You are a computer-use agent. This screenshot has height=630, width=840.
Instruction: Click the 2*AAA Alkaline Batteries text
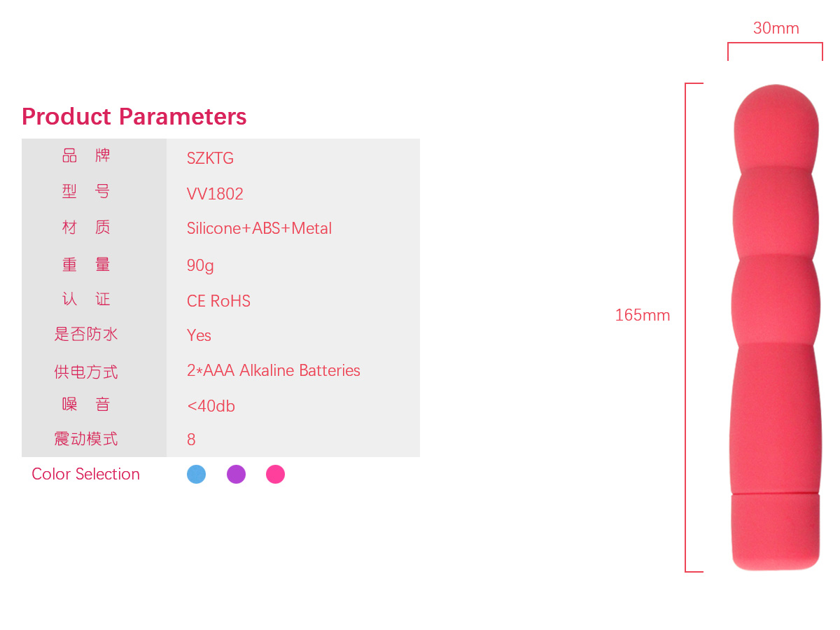coord(273,370)
